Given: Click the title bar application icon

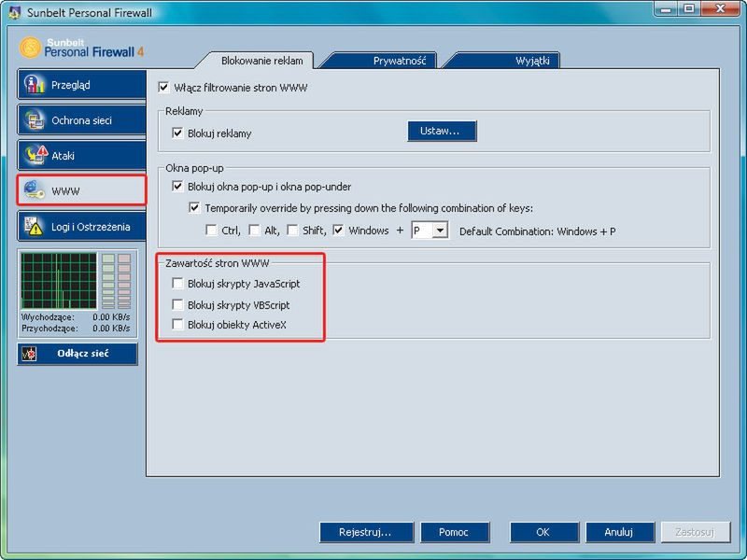Looking at the screenshot, I should click(14, 12).
